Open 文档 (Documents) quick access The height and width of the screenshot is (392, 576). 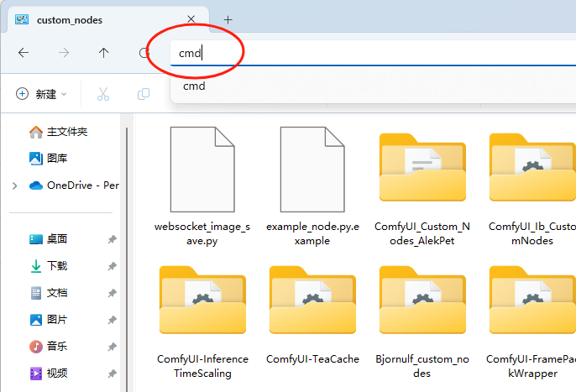[x=48, y=293]
